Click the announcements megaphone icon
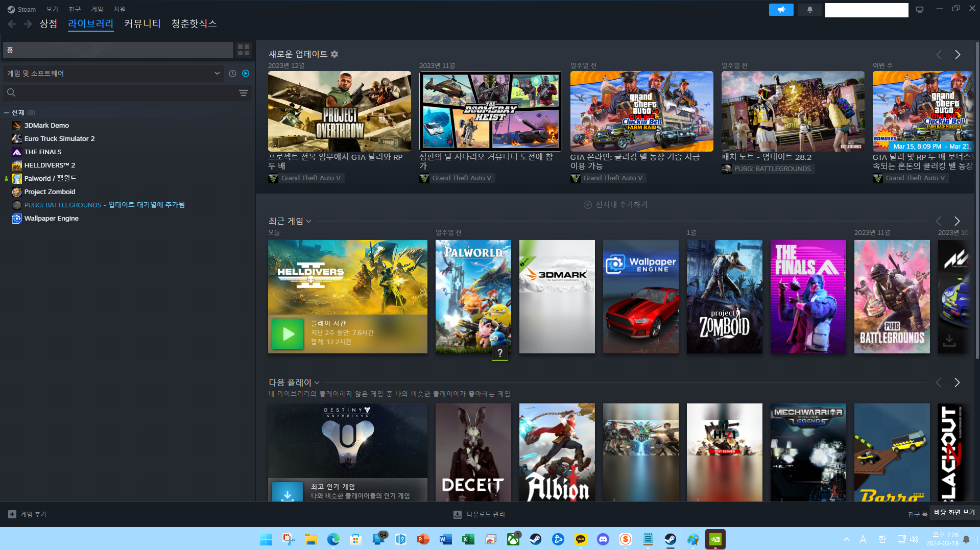 [781, 10]
